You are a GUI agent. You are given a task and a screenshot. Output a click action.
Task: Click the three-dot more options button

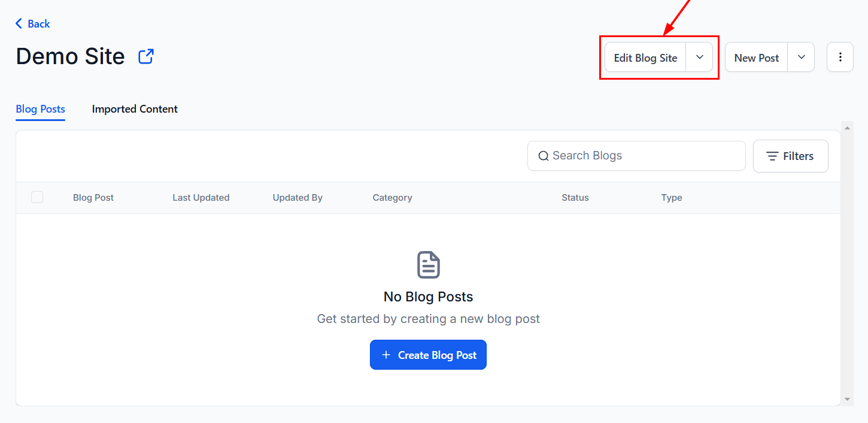point(840,57)
